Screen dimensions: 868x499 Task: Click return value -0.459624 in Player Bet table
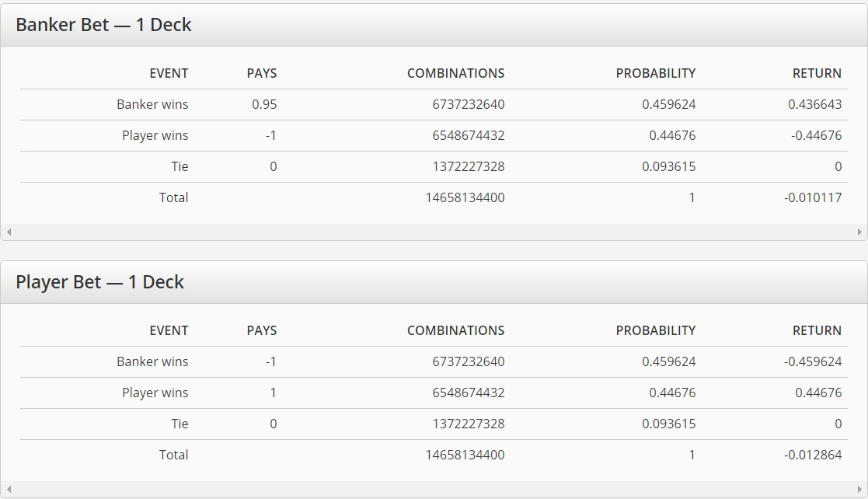point(813,361)
